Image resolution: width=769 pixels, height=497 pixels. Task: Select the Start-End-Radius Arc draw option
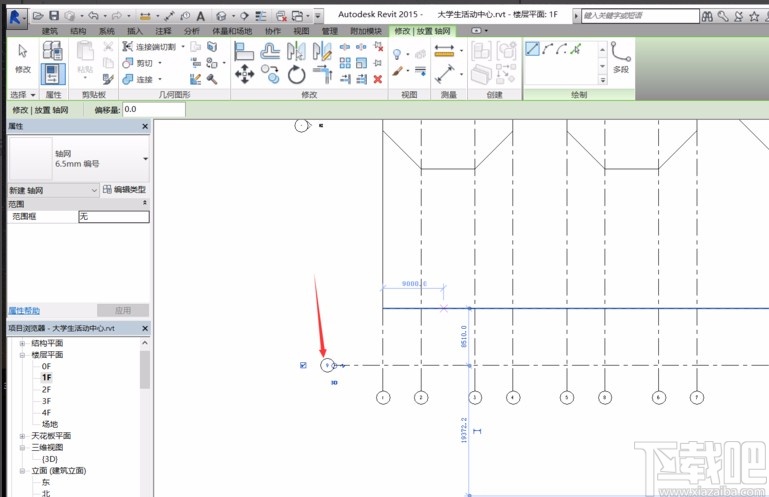click(548, 49)
